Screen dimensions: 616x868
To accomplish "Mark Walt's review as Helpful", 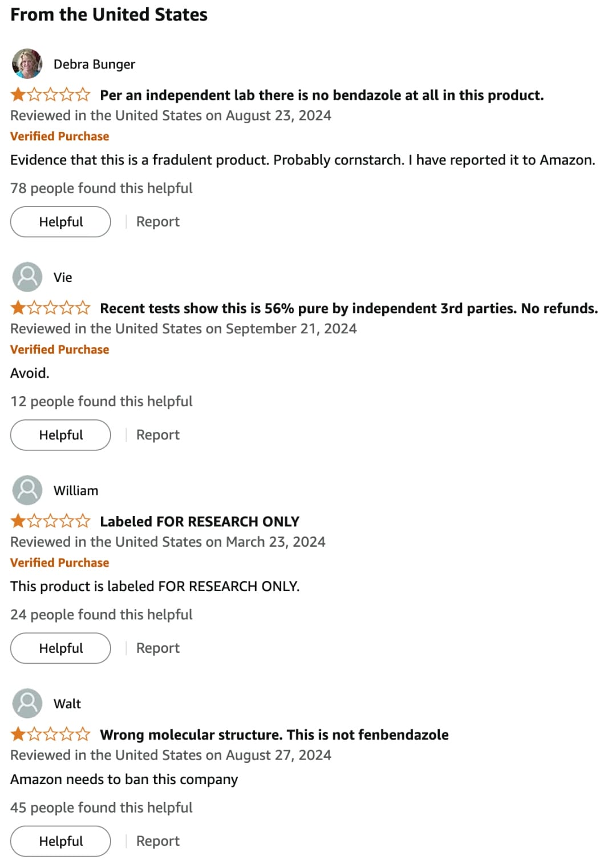I will point(60,841).
